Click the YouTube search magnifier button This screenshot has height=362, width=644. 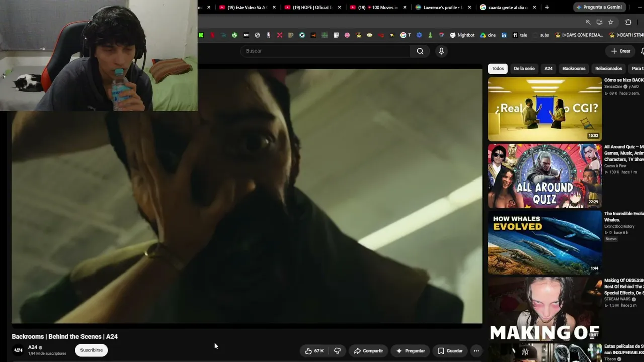(x=420, y=51)
